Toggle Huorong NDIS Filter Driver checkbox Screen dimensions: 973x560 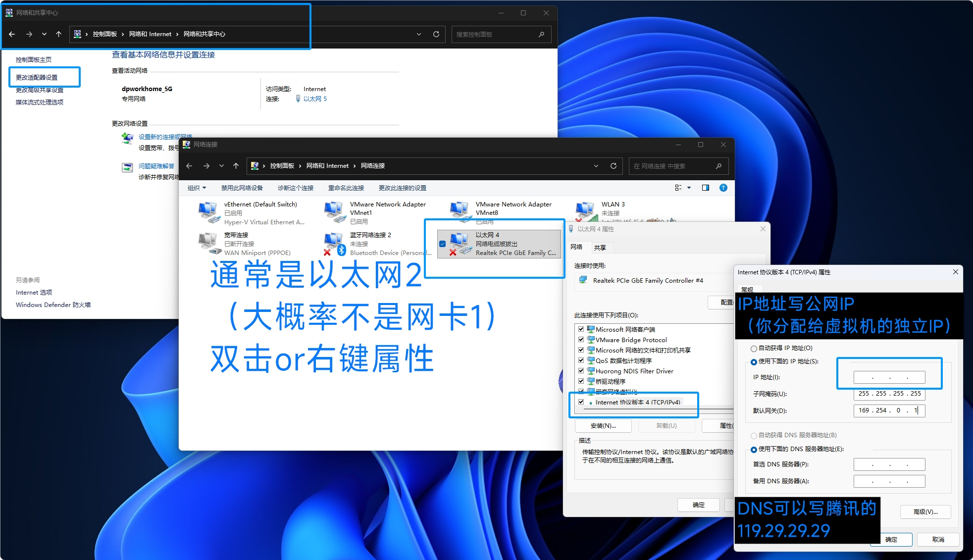(581, 371)
